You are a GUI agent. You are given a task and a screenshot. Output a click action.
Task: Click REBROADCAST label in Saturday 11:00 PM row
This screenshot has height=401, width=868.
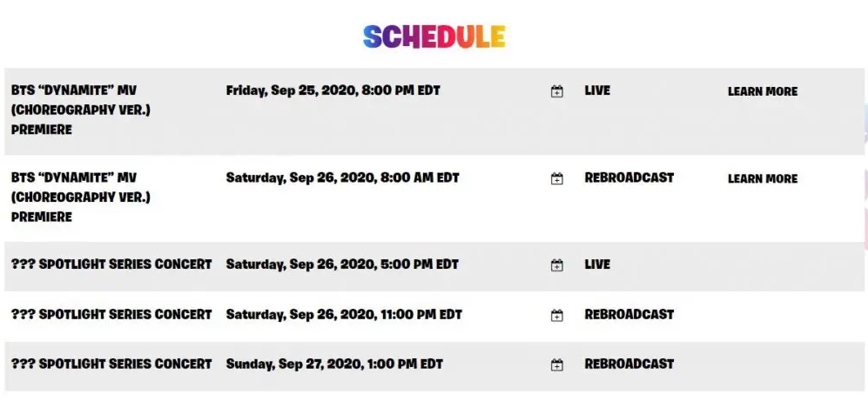[629, 314]
